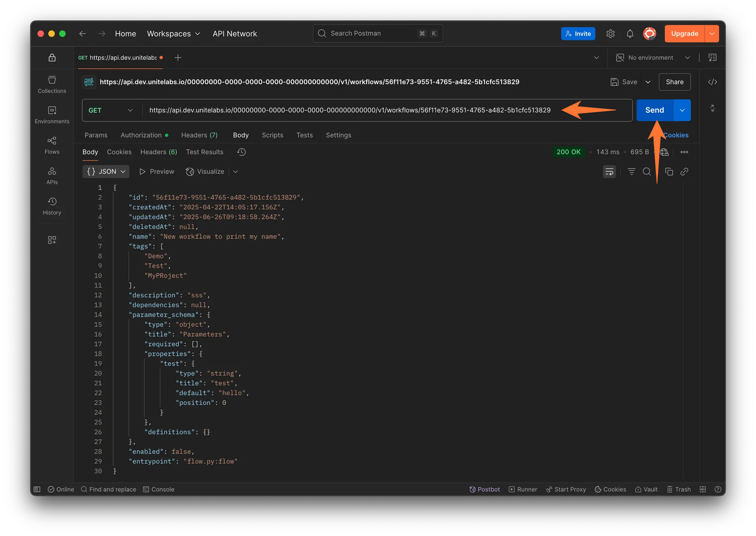
Task: Click the filter response icon
Action: [632, 171]
